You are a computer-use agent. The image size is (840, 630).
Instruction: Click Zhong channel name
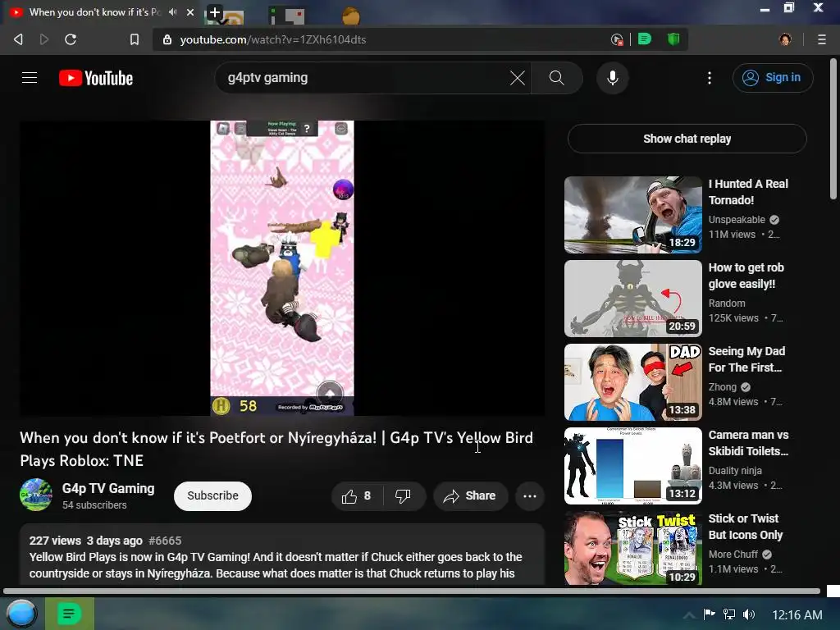pyautogui.click(x=722, y=387)
